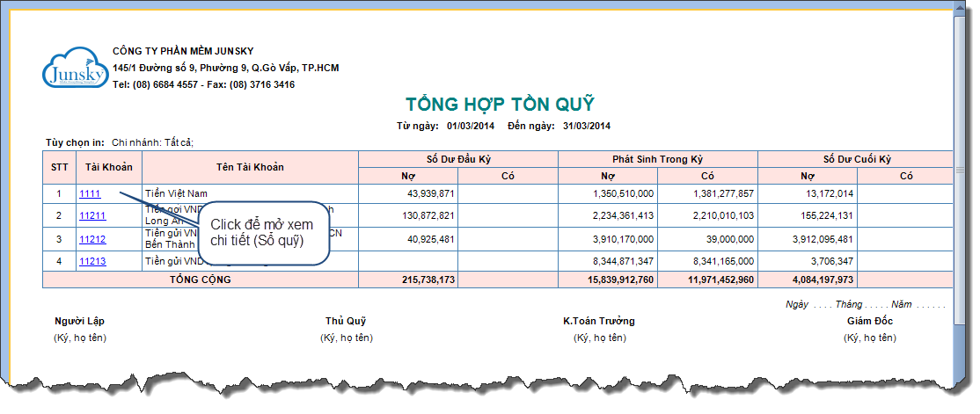Click the "Tên Tài Khoản" column header

[250, 166]
